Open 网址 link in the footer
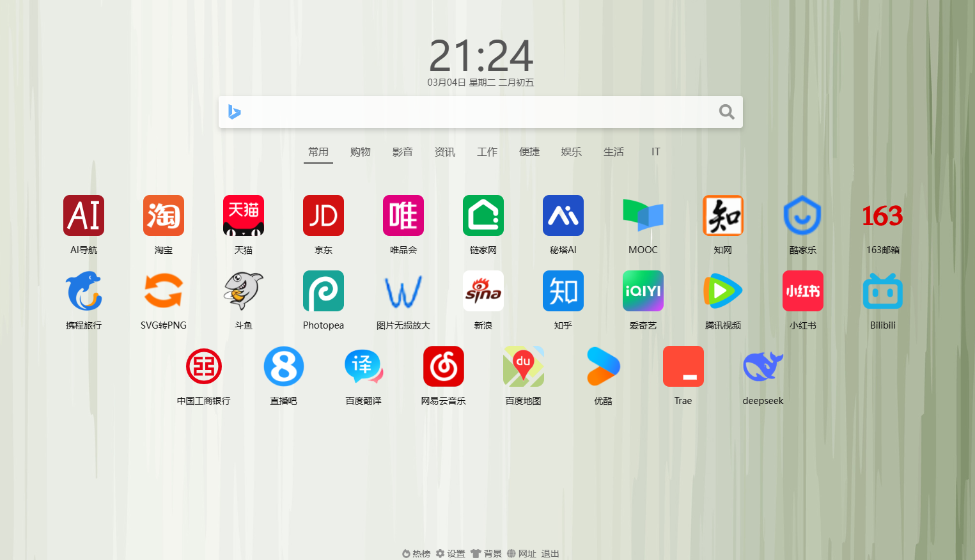975x560 pixels. click(x=522, y=554)
